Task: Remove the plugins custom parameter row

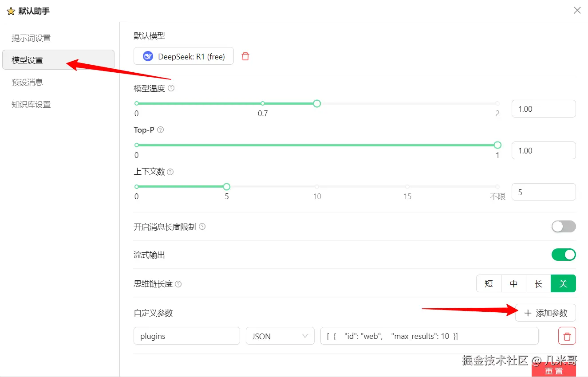Action: (567, 336)
